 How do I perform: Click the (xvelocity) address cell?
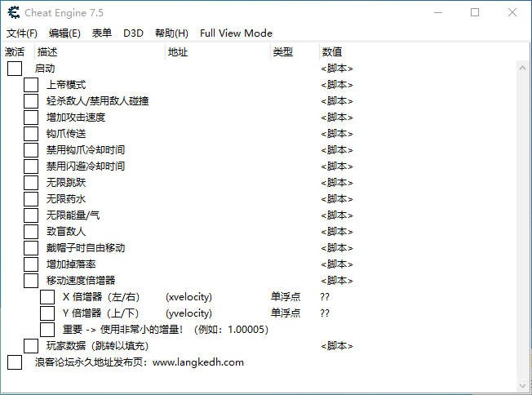188,296
